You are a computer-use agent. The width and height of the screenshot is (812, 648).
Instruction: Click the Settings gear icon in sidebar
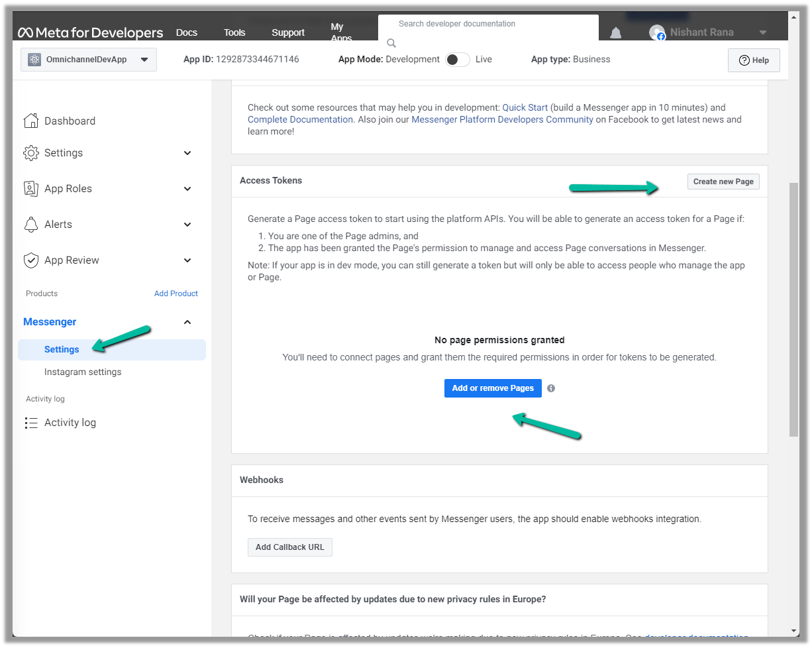(x=31, y=152)
